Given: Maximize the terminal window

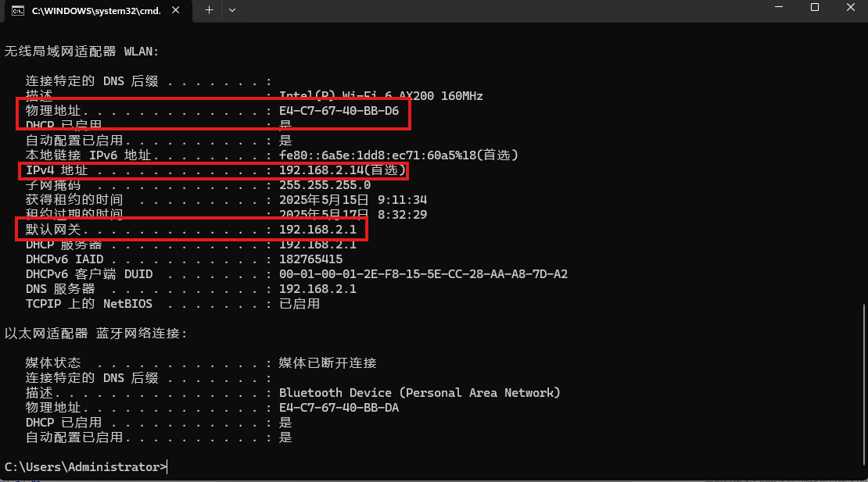Looking at the screenshot, I should pos(814,7).
